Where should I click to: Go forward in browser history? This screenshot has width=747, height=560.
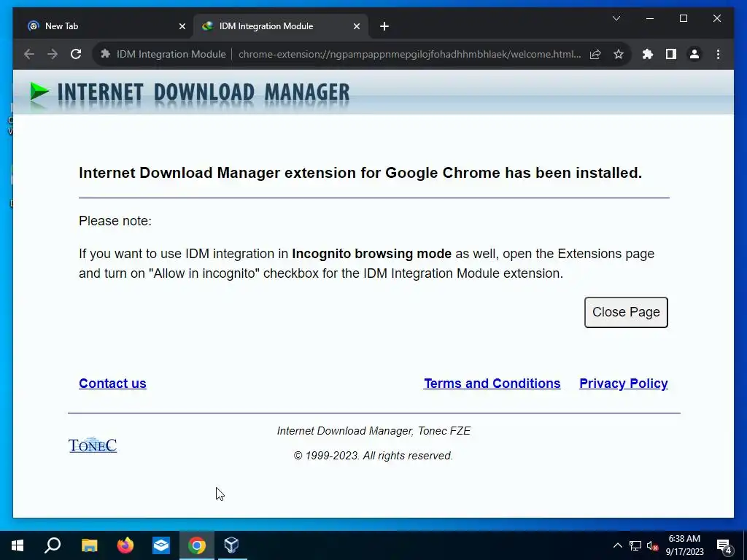(x=53, y=54)
